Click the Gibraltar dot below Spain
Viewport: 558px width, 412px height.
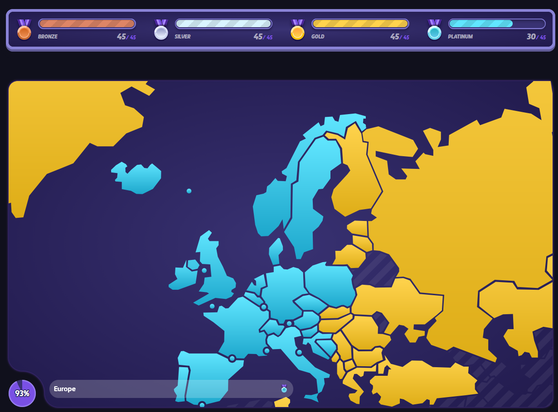tap(202, 405)
